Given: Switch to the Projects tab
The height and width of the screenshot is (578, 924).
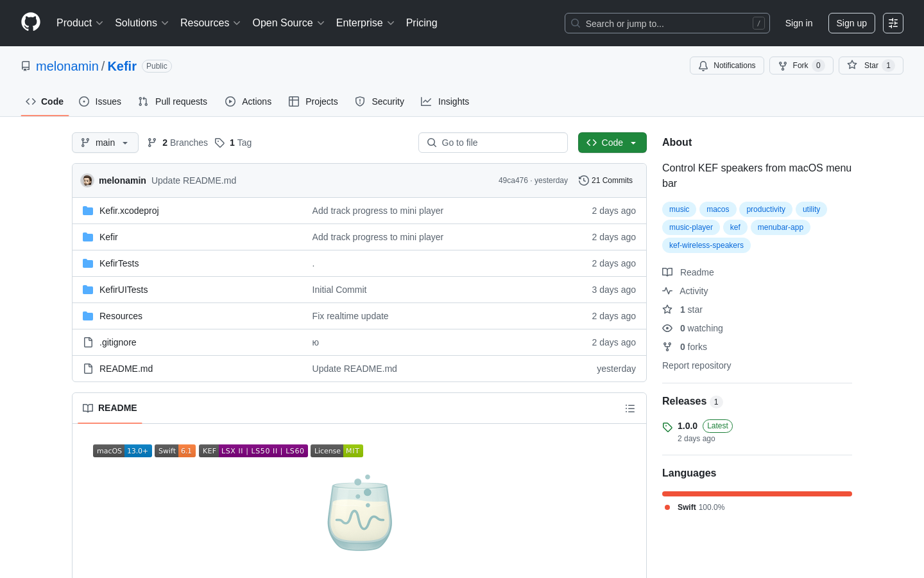Looking at the screenshot, I should (x=313, y=101).
